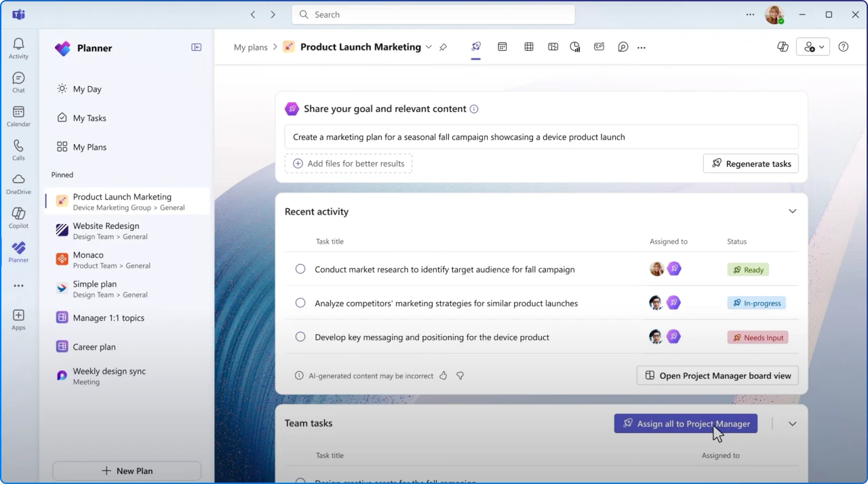Select the Planner app in the rail
This screenshot has height=484, width=868.
18,252
